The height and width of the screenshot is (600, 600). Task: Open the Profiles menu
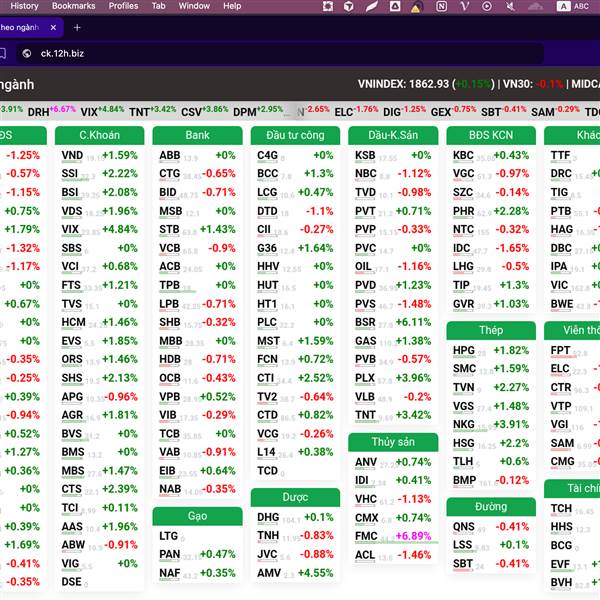tap(123, 6)
